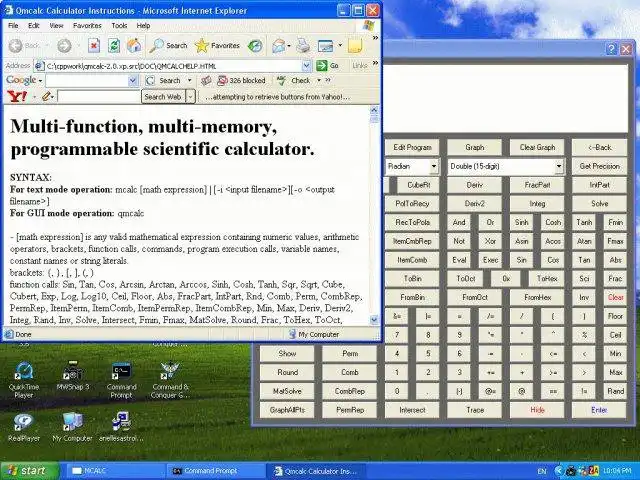Expand the Google search box dropdown
This screenshot has width=640, height=480.
(133, 81)
